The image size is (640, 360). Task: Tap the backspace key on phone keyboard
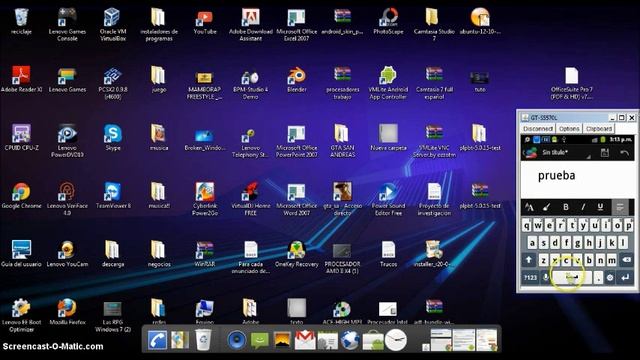[x=627, y=260]
